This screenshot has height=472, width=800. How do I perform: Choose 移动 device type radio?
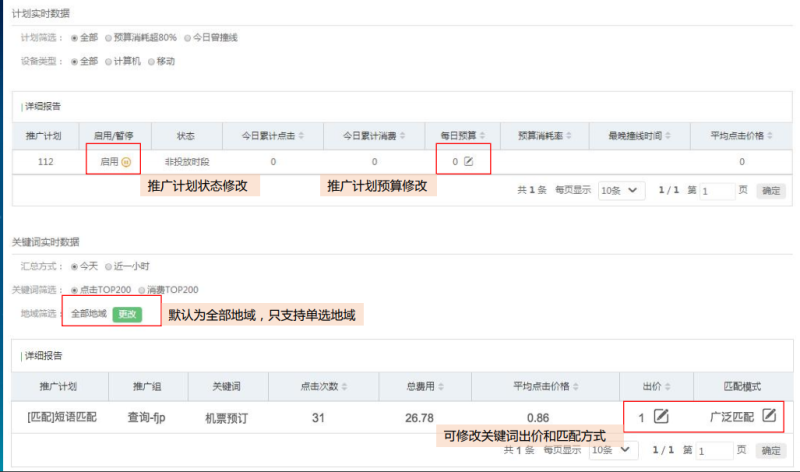pos(151,60)
